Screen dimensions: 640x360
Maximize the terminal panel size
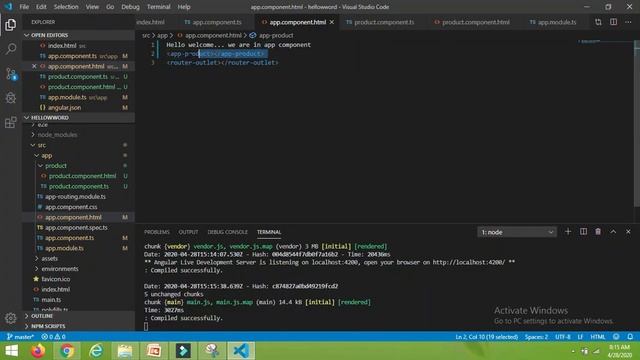click(613, 231)
